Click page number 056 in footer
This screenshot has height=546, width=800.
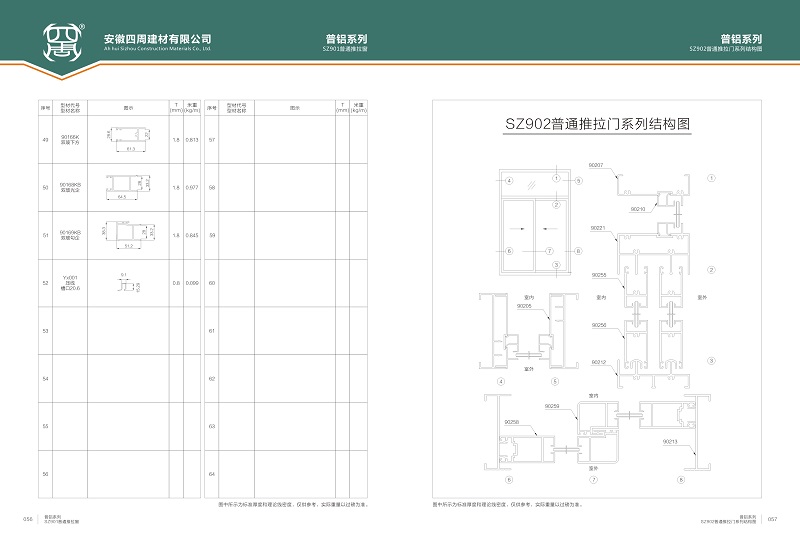coord(28,518)
